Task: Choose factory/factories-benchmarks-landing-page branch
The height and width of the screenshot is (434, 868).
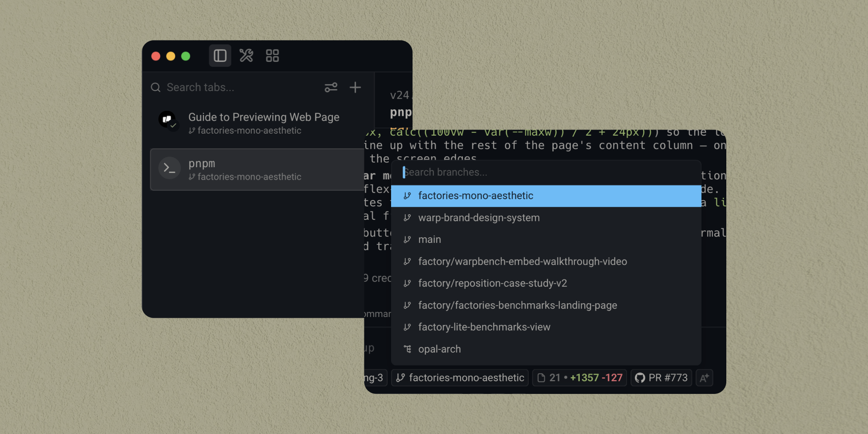Action: pyautogui.click(x=546, y=305)
